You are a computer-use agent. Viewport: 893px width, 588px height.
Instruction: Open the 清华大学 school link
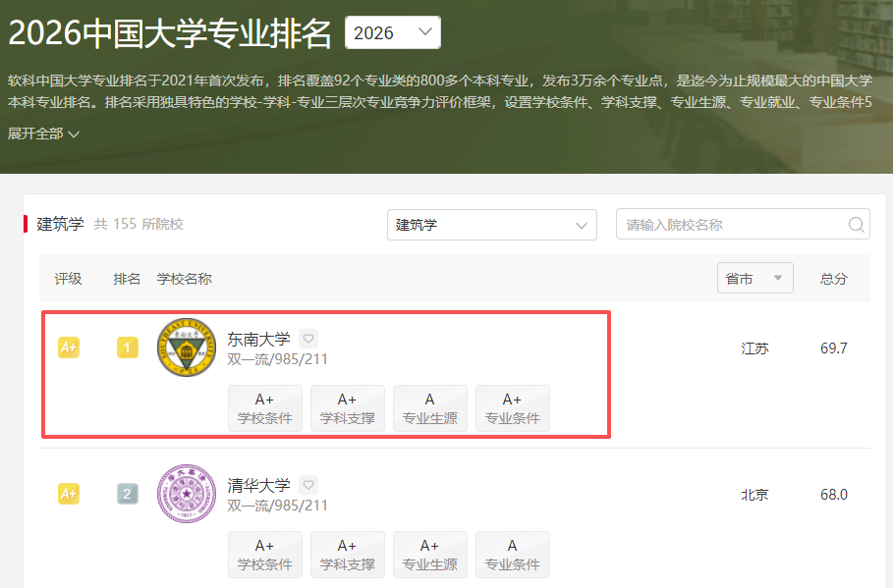pos(259,486)
